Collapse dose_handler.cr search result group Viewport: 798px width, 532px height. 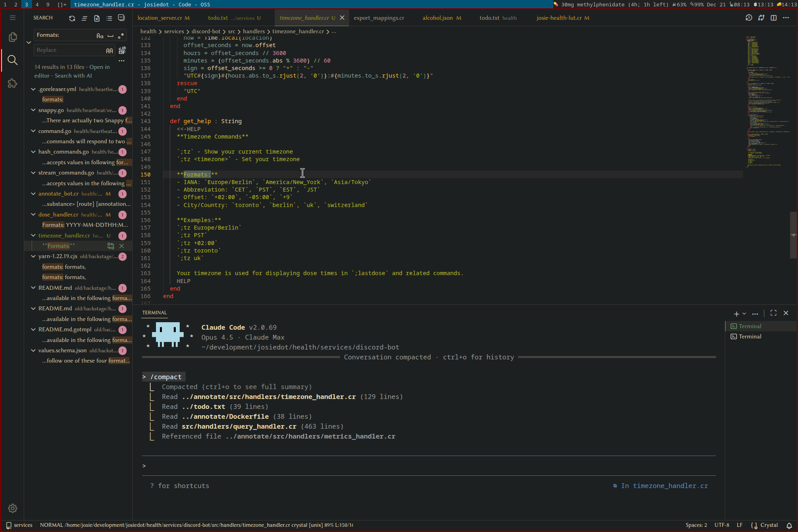pyautogui.click(x=33, y=215)
